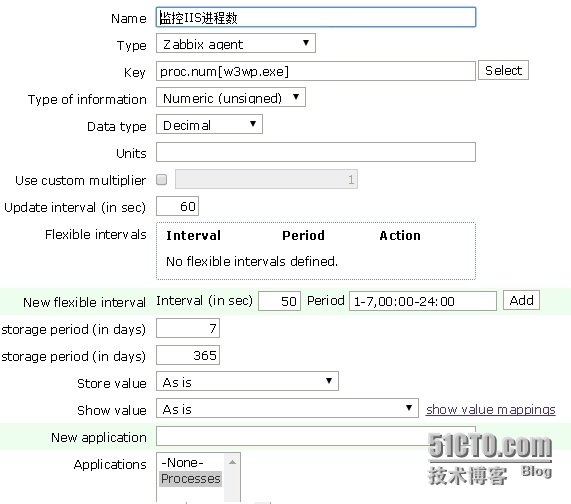The width and height of the screenshot is (571, 504).
Task: Click the New application input field
Action: [x=316, y=436]
